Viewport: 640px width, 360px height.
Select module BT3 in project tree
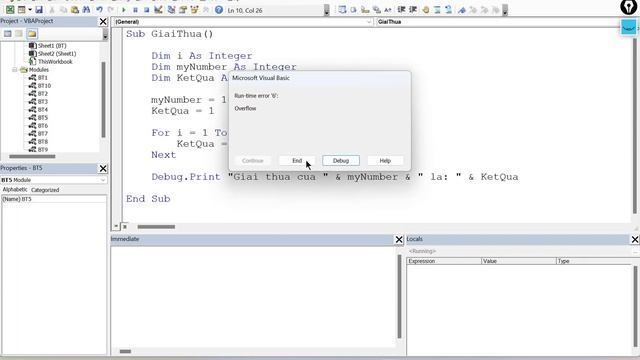click(42, 102)
